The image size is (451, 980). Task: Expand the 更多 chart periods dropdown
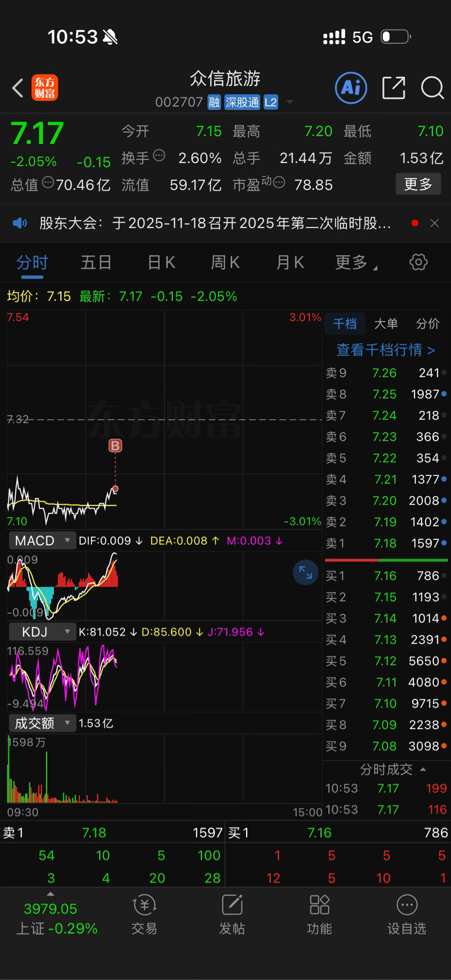(356, 262)
